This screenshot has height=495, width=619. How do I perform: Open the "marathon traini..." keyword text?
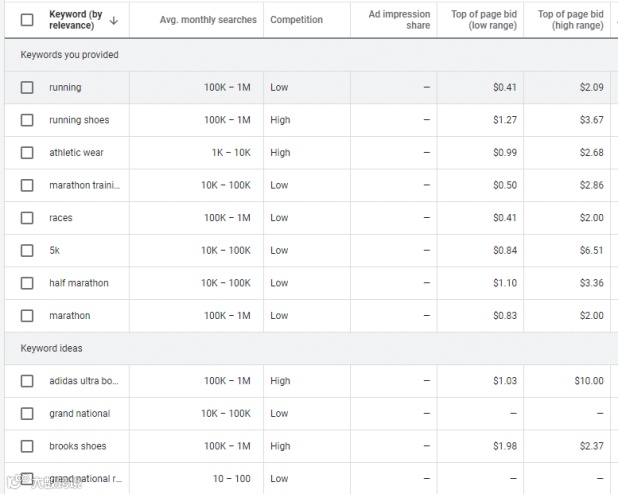84,185
